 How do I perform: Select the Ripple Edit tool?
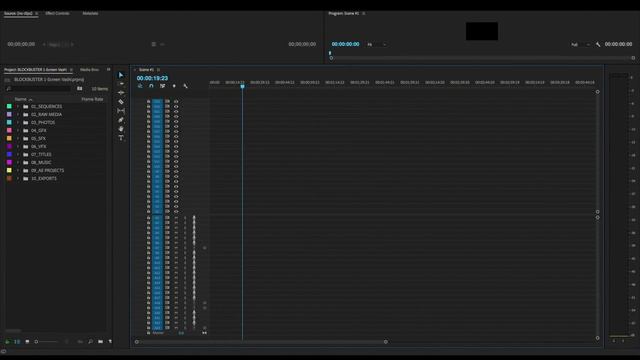point(121,93)
